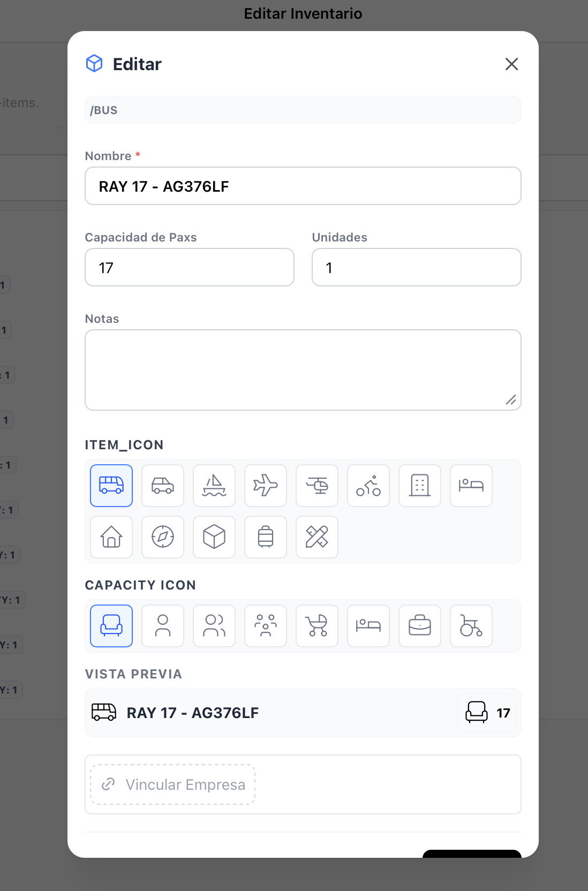
Task: Select the car item icon
Action: 163,486
